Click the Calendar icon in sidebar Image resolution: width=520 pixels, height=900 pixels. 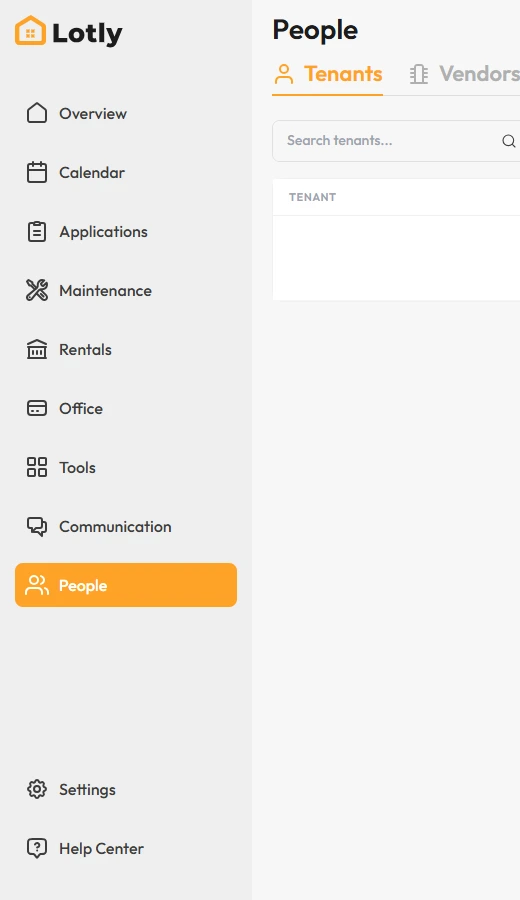[x=37, y=172]
